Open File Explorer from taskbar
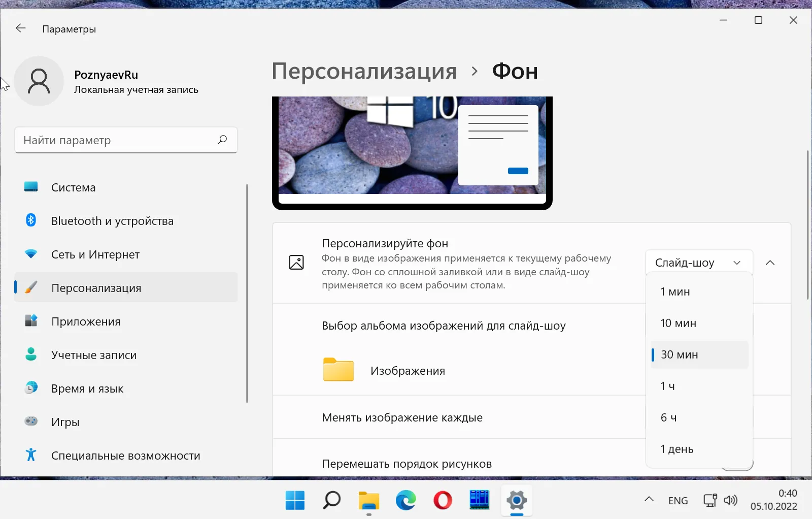Screen dimensions: 812x519 click(x=369, y=500)
